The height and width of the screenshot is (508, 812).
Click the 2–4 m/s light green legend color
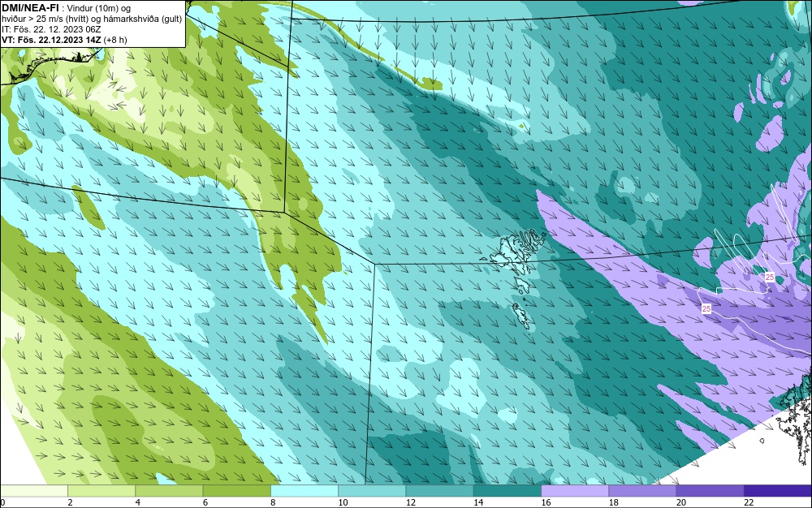(101, 490)
